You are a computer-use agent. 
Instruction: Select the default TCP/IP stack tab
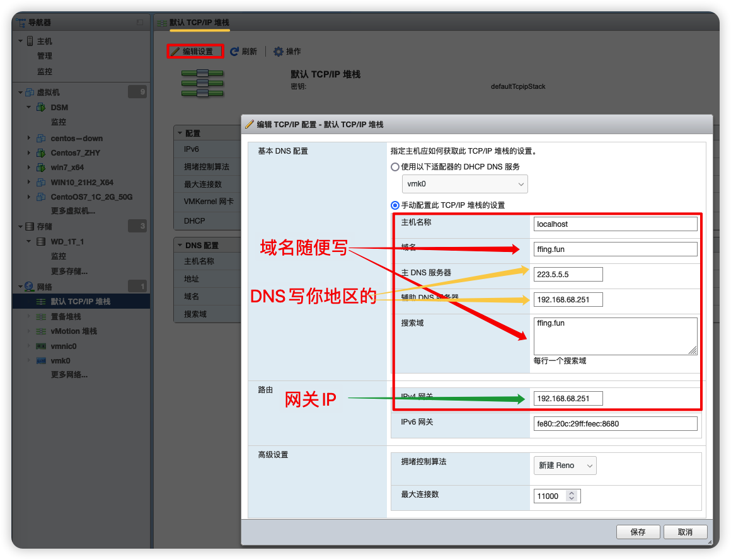point(199,23)
